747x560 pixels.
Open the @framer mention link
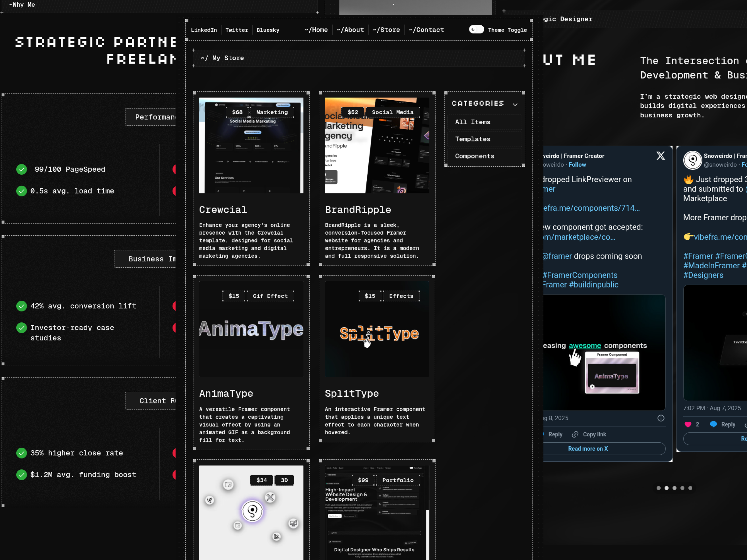[x=557, y=256]
